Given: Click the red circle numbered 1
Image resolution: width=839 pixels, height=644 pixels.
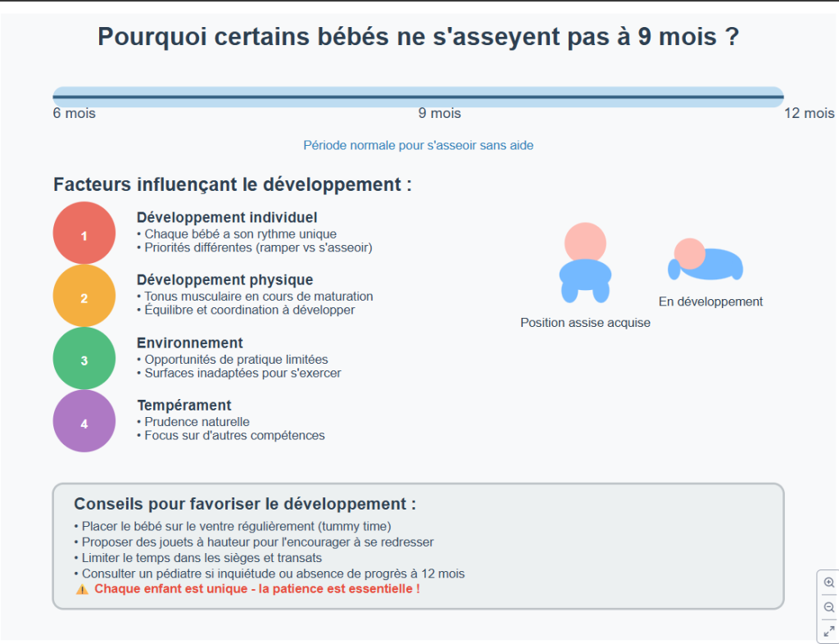Looking at the screenshot, I should tap(84, 234).
